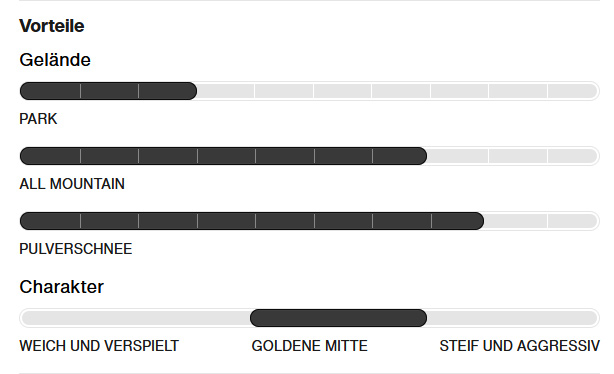Click the PULVERSCHNEE label

click(76, 249)
